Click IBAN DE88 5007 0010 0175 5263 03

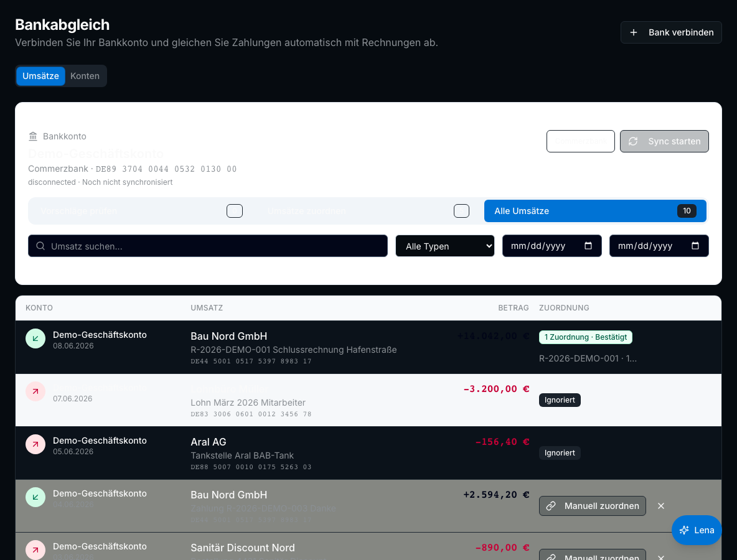[251, 467]
